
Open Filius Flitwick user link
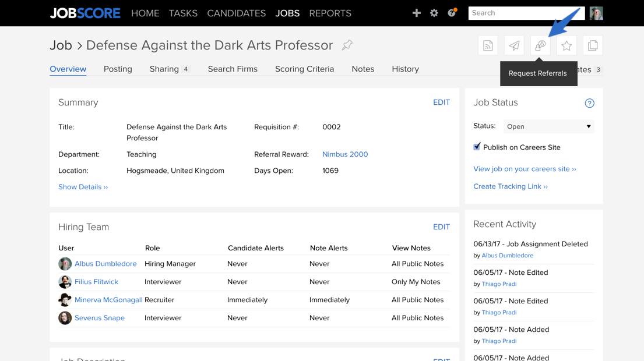click(x=97, y=282)
